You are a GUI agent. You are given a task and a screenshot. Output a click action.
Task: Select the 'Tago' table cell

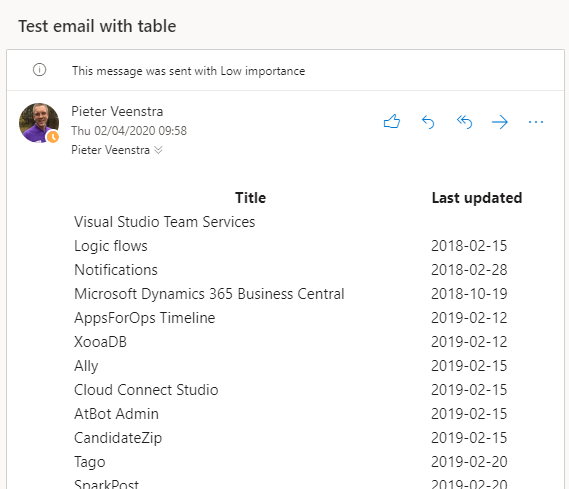90,462
